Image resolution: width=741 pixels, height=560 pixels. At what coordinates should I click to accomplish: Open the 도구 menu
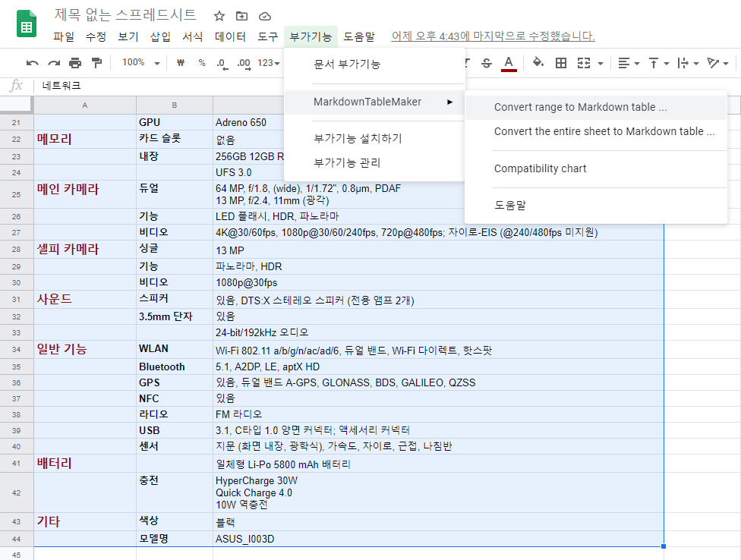(x=267, y=37)
